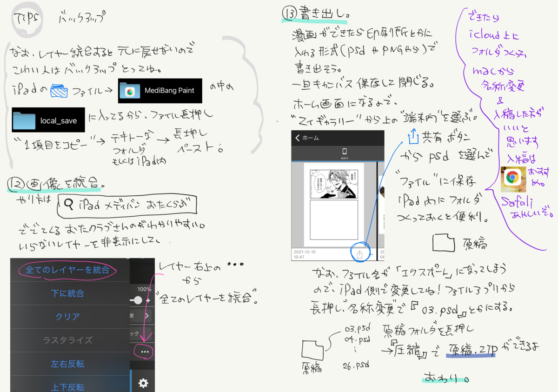Choose 左右反転 from the layer menu
The width and height of the screenshot is (558, 392).
[68, 364]
